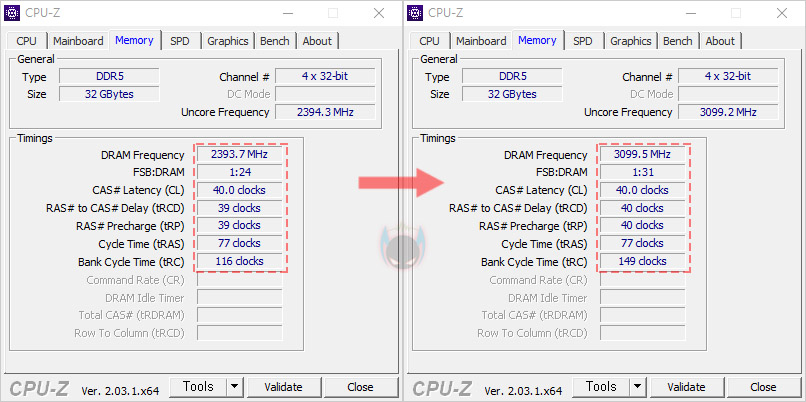Select DRAM Frequency value 3099.5 MHz
Image resolution: width=806 pixels, height=402 pixels.
(x=643, y=154)
